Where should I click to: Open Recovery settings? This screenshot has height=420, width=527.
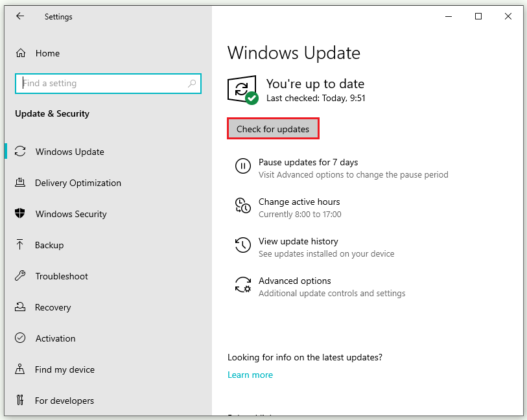[x=53, y=307]
